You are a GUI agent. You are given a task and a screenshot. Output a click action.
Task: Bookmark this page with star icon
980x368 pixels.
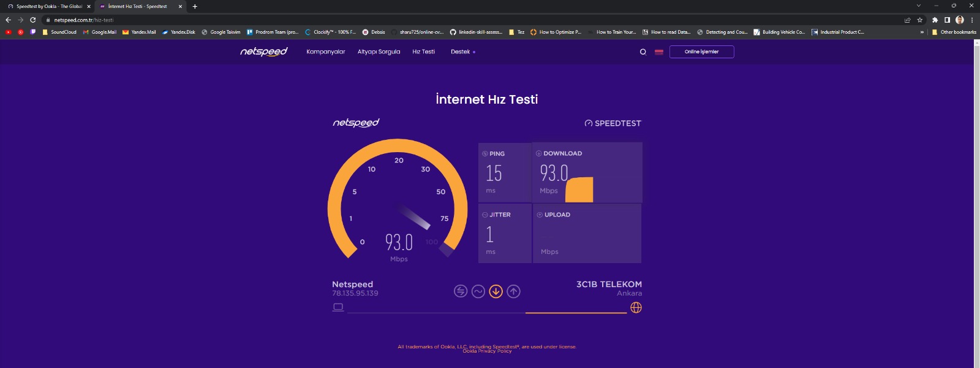tap(919, 20)
